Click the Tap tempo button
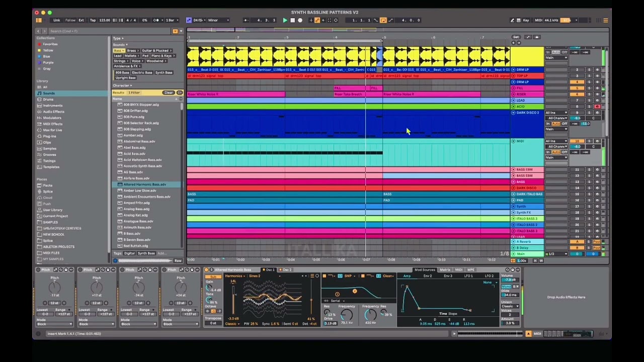644x362 pixels. (93, 20)
